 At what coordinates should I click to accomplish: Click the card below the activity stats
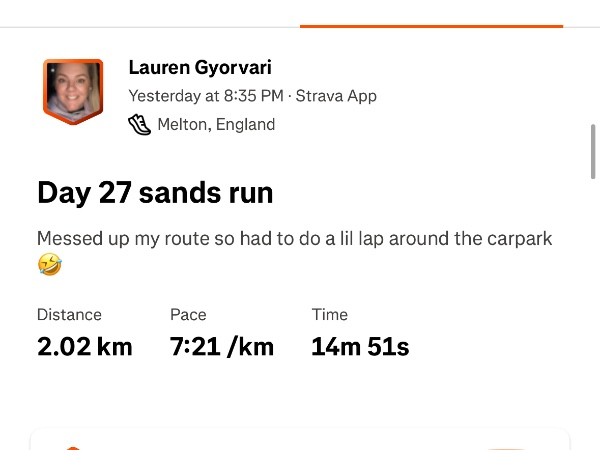[x=300, y=440]
